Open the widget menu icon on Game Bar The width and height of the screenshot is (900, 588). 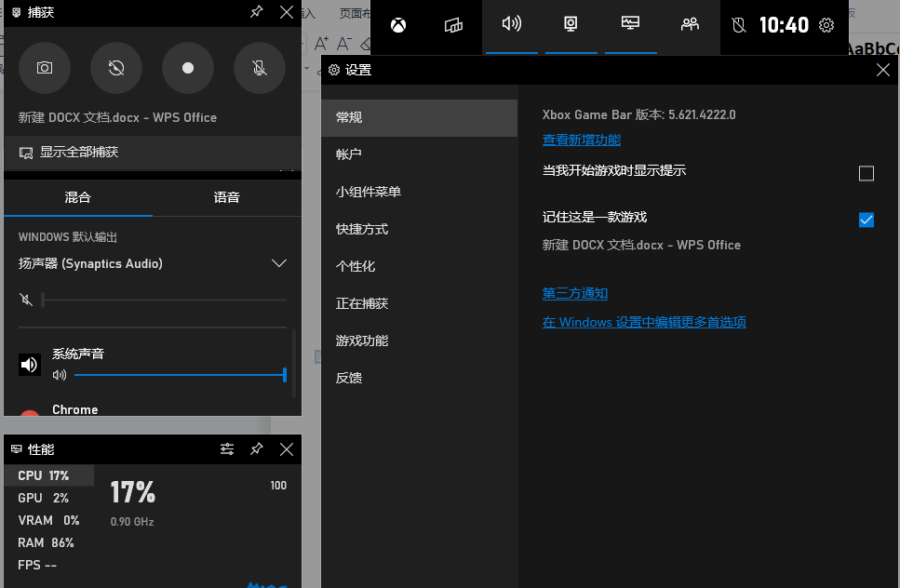pyautogui.click(x=453, y=25)
